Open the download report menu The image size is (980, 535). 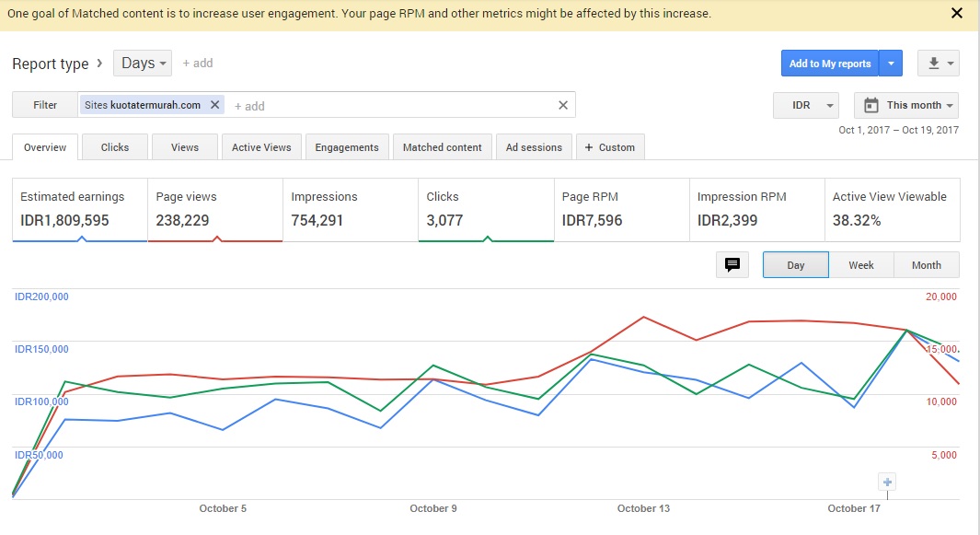click(938, 64)
